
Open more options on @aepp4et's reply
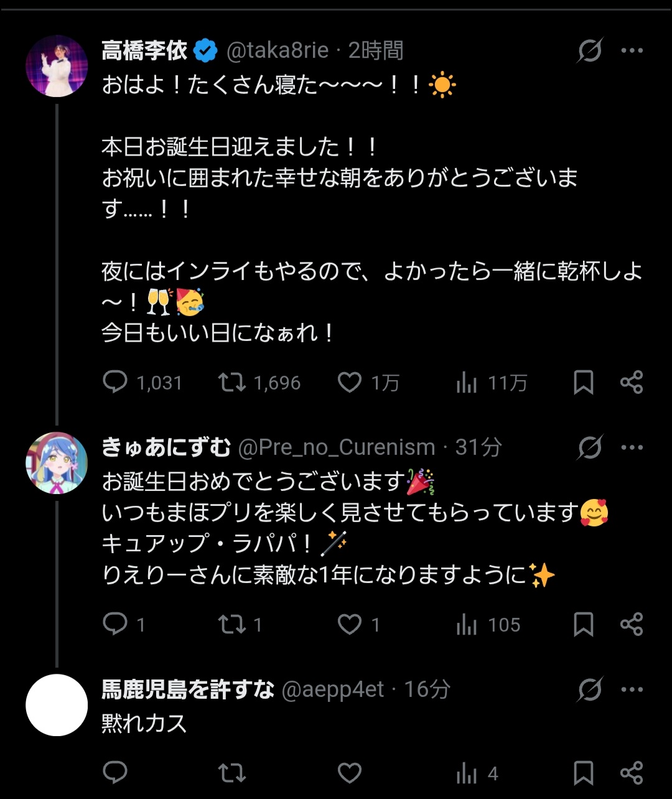tap(632, 689)
